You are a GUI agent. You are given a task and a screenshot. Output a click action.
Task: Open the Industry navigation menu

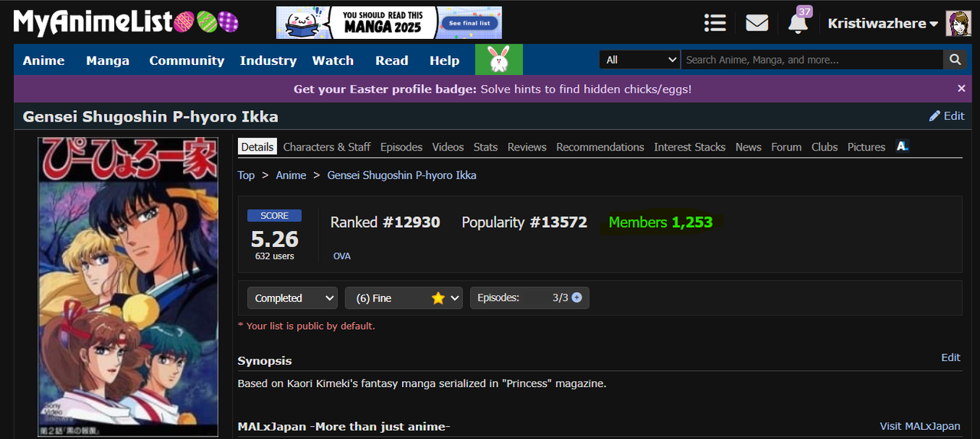(x=268, y=60)
